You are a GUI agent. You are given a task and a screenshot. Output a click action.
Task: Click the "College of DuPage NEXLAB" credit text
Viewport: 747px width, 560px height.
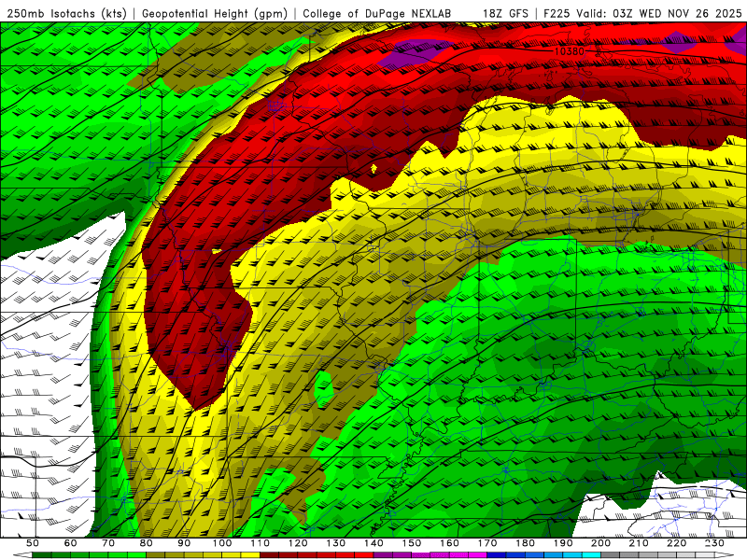coord(377,14)
